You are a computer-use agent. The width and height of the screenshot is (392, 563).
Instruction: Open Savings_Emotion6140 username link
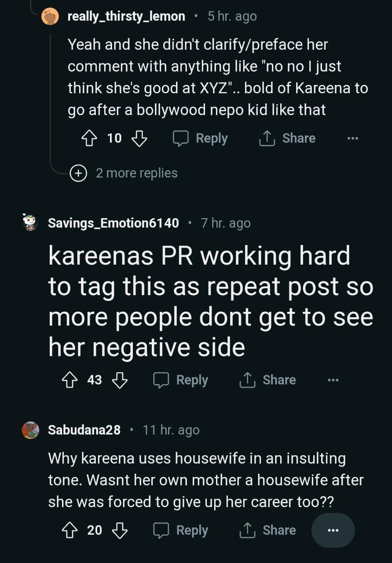point(113,223)
